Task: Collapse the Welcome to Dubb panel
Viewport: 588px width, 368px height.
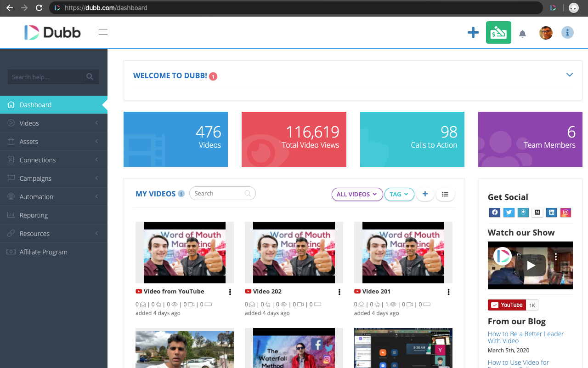Action: (x=570, y=75)
